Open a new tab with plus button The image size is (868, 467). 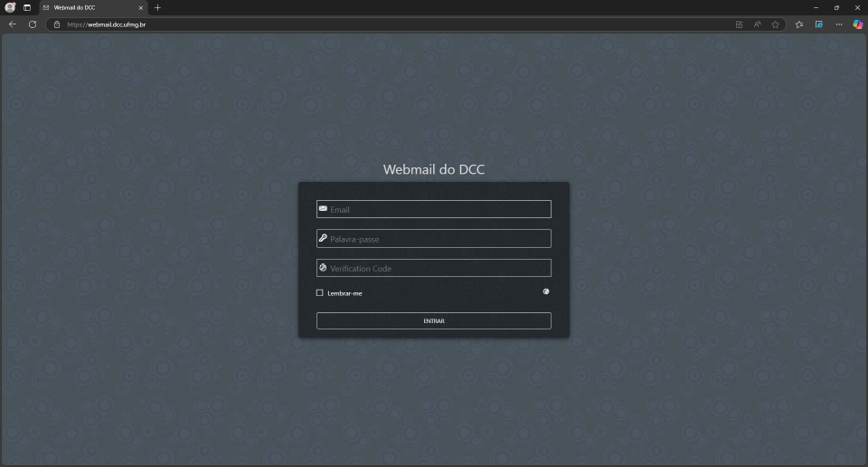click(157, 7)
